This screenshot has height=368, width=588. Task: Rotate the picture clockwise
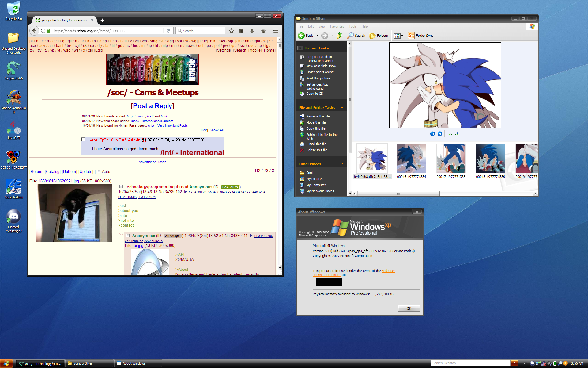(450, 134)
